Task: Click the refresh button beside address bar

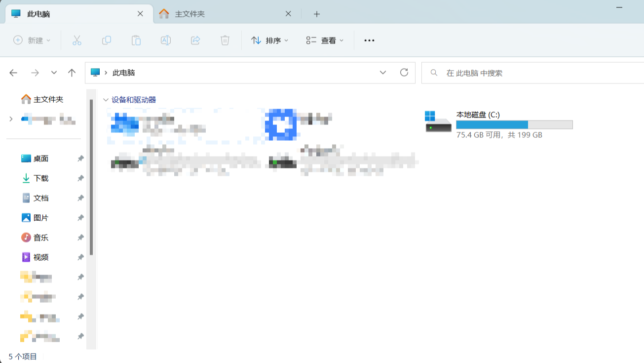Action: tap(404, 73)
